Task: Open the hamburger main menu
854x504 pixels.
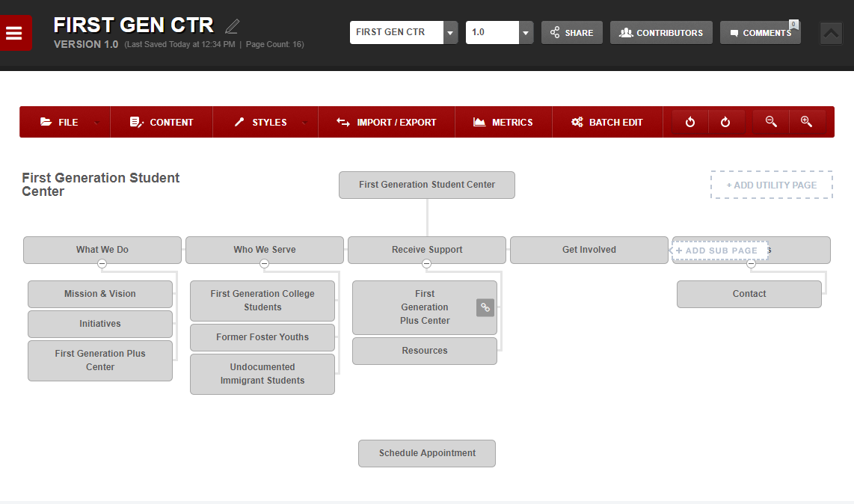Action: (15, 33)
